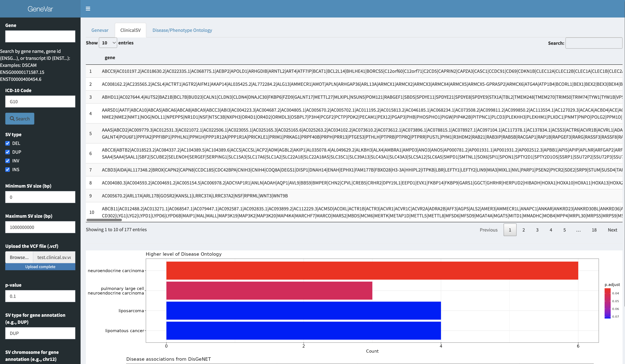The height and width of the screenshot is (364, 625).
Task: Click the p-value input field
Action: [x=40, y=296]
